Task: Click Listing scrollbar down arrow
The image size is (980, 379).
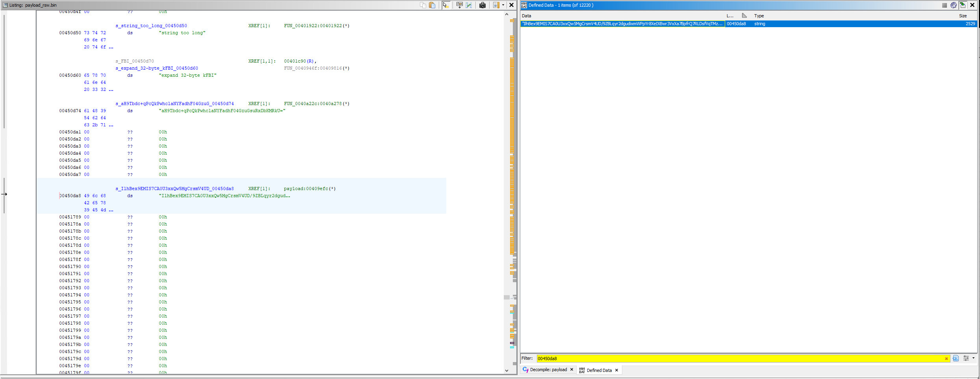Action: pos(507,370)
